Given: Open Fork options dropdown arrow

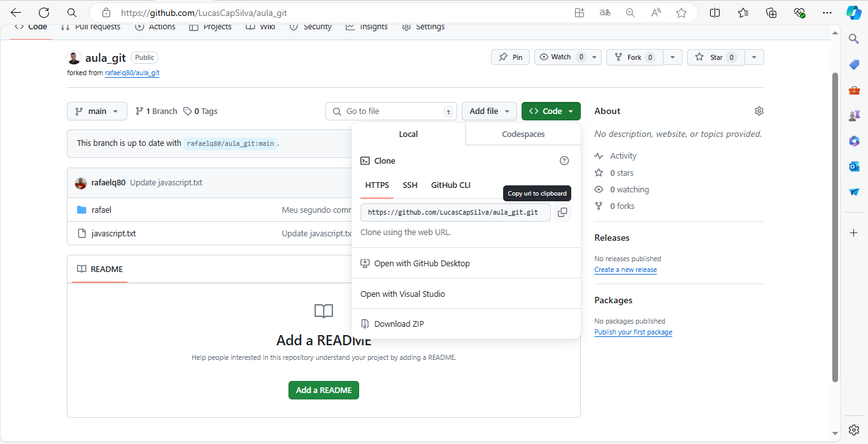Looking at the screenshot, I should coord(673,57).
